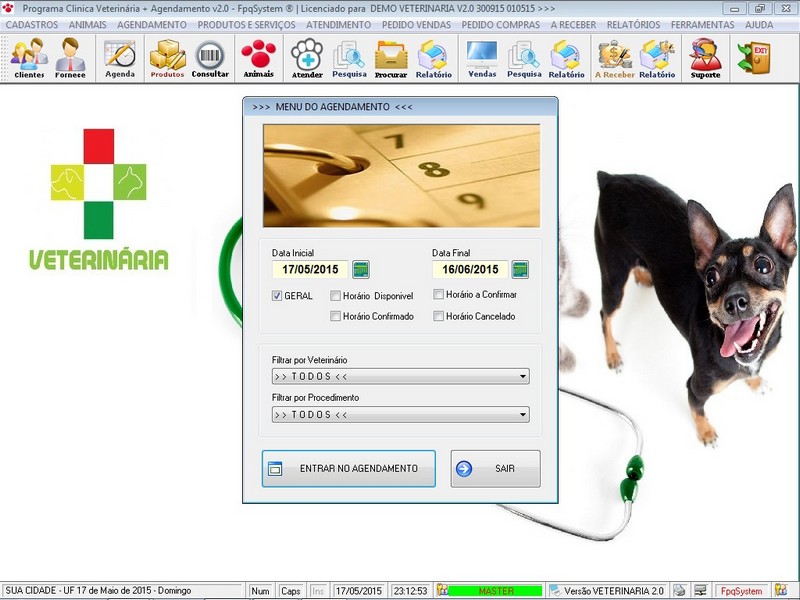The width and height of the screenshot is (800, 600).
Task: Uncheck the GERAL checkbox
Action: (277, 296)
